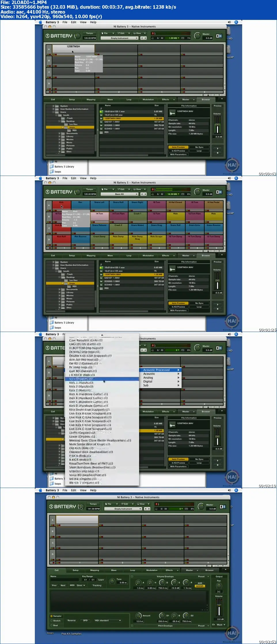The width and height of the screenshot is (277, 644).
Task: Click the Next cell button
Action: (x=63, y=585)
